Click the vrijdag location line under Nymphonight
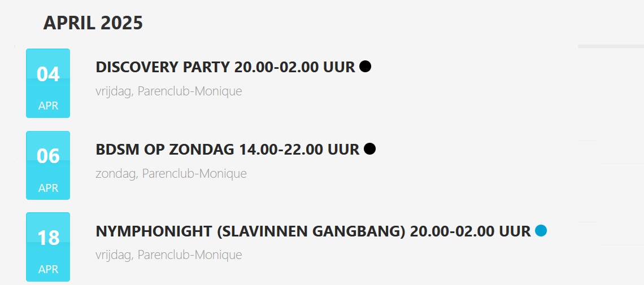 coord(169,255)
